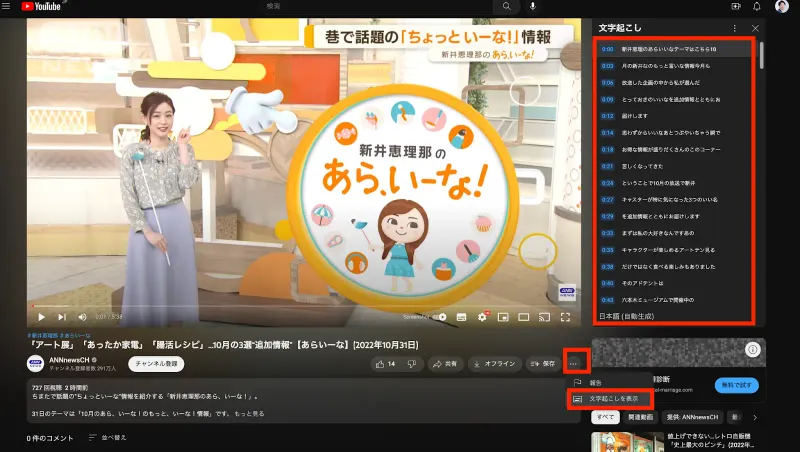Jump to transcript line at 0:06
Image resolution: width=800 pixels, height=452 pixels.
(674, 83)
